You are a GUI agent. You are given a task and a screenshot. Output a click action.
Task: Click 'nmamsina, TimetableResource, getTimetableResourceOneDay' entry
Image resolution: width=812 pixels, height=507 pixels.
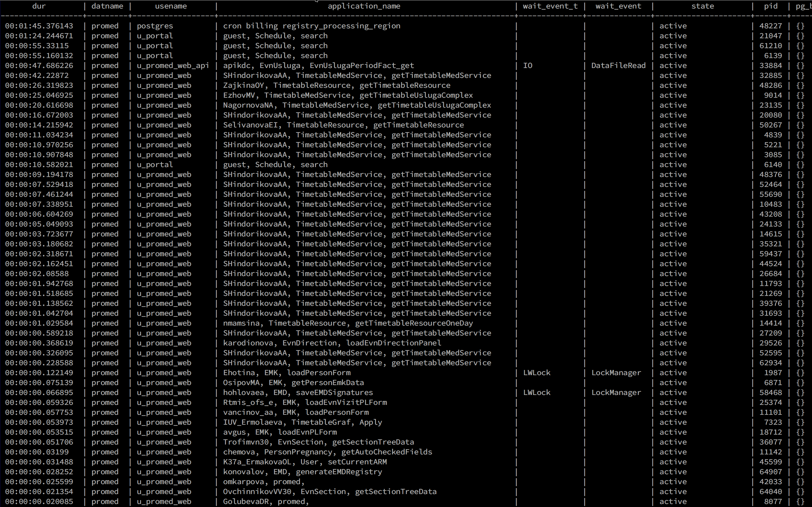click(x=348, y=323)
